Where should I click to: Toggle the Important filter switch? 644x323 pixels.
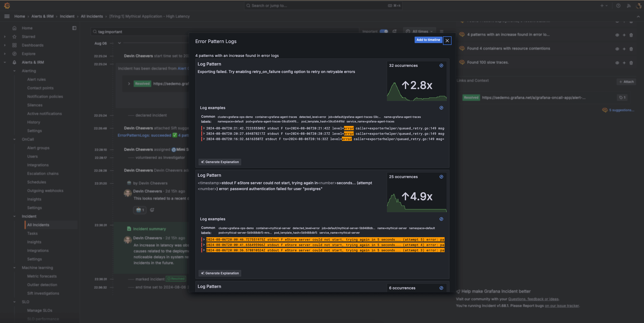(x=383, y=31)
